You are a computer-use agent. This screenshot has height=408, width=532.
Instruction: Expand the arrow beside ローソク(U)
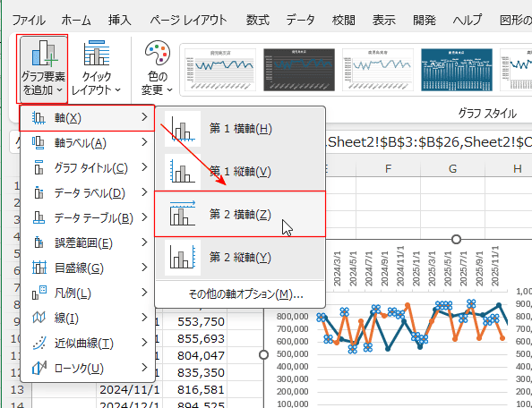pos(145,368)
